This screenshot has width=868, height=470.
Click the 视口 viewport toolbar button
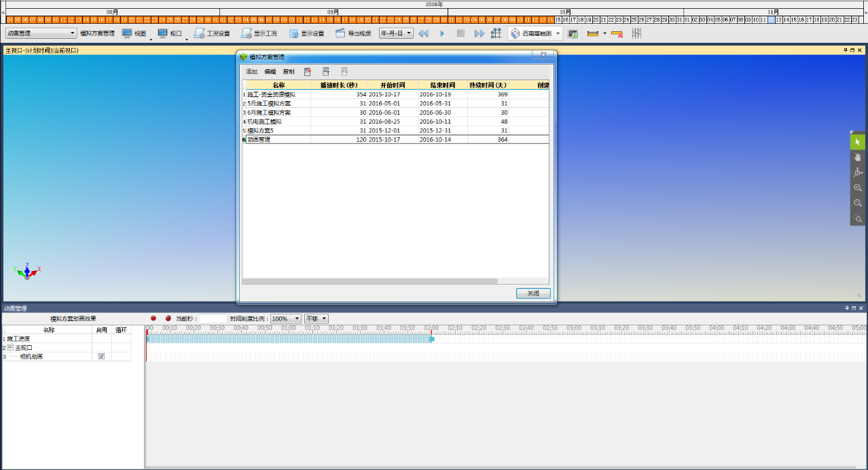pos(170,33)
